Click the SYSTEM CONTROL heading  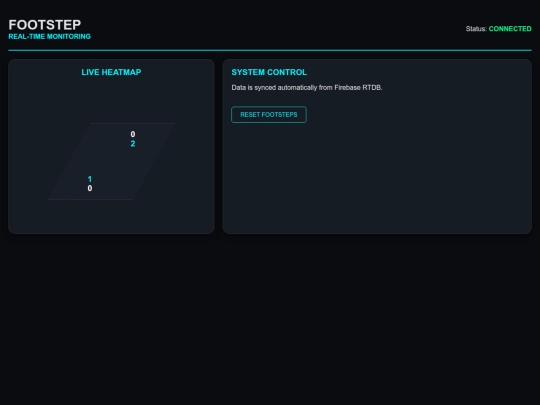tap(269, 72)
